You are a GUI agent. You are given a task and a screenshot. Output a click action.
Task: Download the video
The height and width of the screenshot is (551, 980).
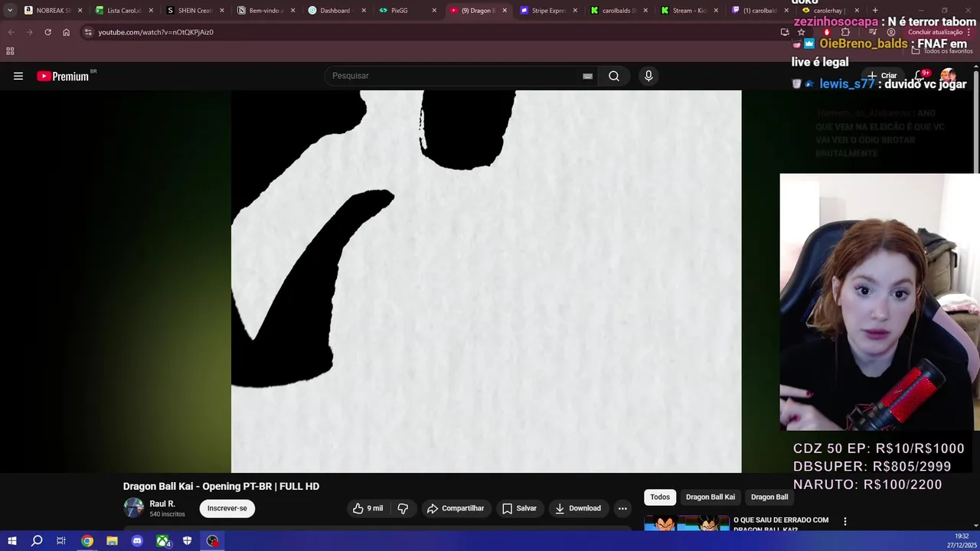577,508
